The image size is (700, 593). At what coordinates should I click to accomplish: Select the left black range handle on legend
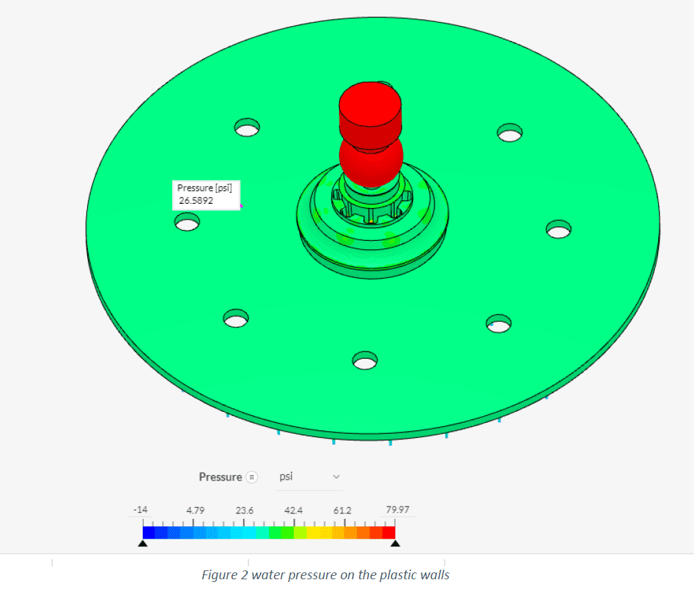pyautogui.click(x=143, y=543)
